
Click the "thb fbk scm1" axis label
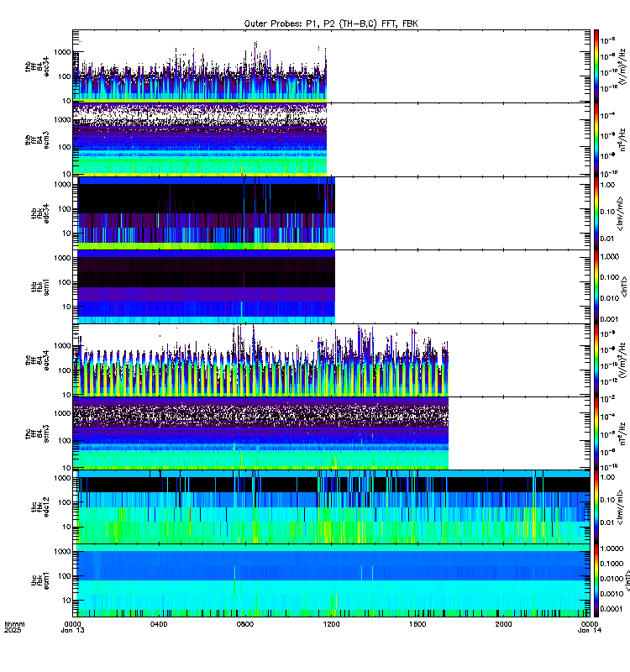click(40, 287)
